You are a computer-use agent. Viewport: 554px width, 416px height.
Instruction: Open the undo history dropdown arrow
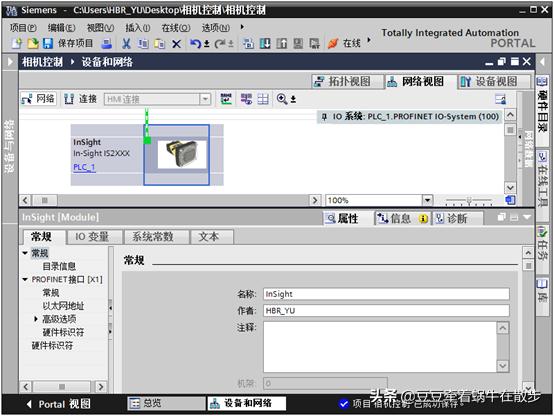click(207, 44)
